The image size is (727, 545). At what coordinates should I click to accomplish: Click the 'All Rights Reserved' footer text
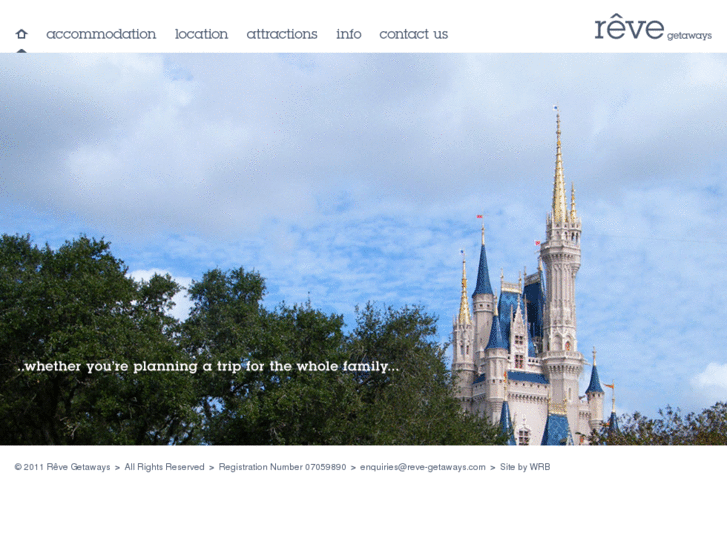tap(164, 467)
